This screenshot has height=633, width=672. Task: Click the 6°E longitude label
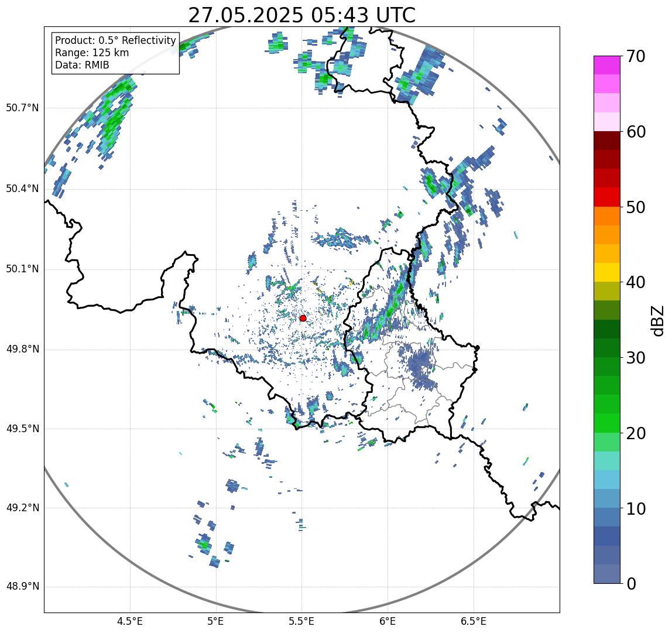point(388,621)
